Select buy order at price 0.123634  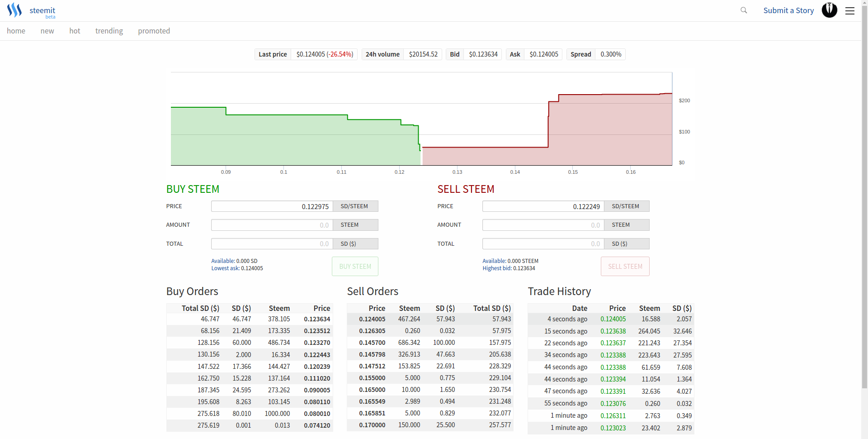click(250, 319)
